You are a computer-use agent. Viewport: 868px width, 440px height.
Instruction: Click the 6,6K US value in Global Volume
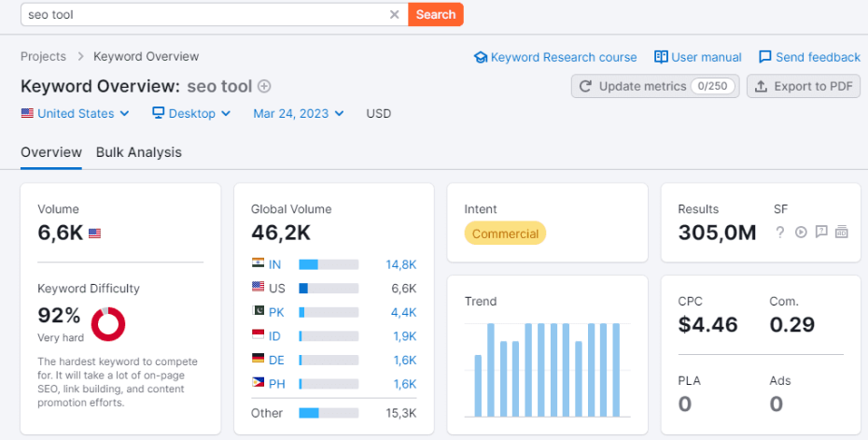[403, 289]
